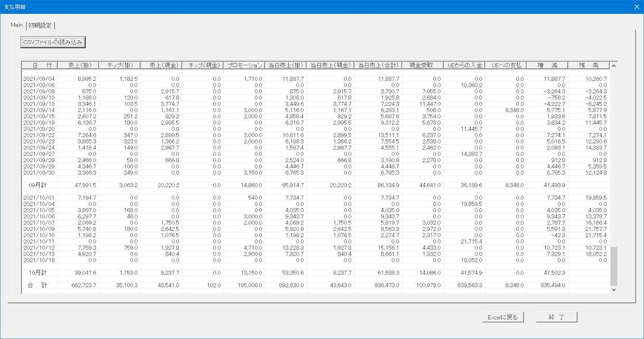The height and width of the screenshot is (339, 644).
Task: Click the 13,511.1 daily total cell
Action: click(389, 135)
